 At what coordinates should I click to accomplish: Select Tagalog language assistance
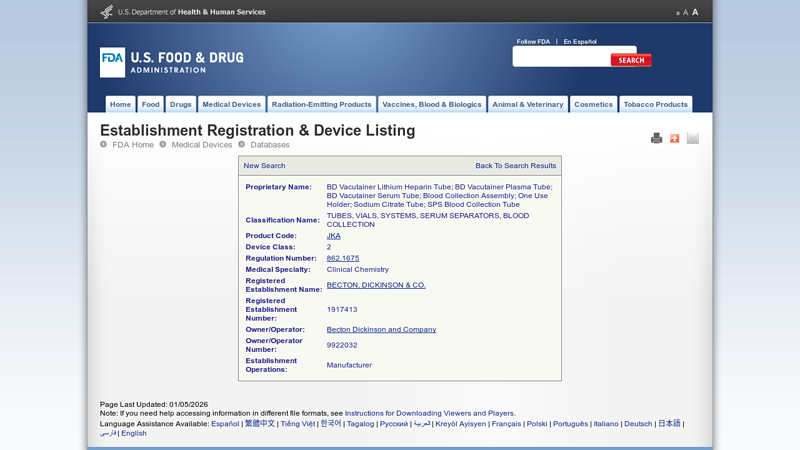361,424
